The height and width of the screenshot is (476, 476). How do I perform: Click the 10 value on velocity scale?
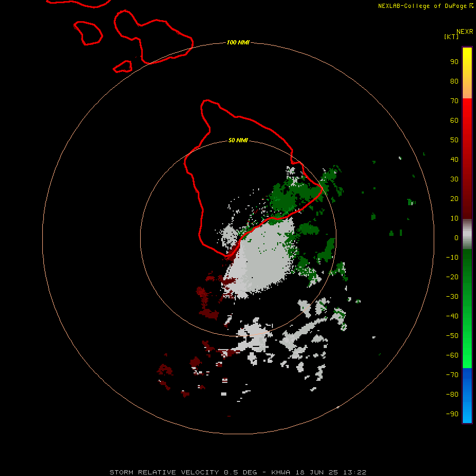pos(454,218)
